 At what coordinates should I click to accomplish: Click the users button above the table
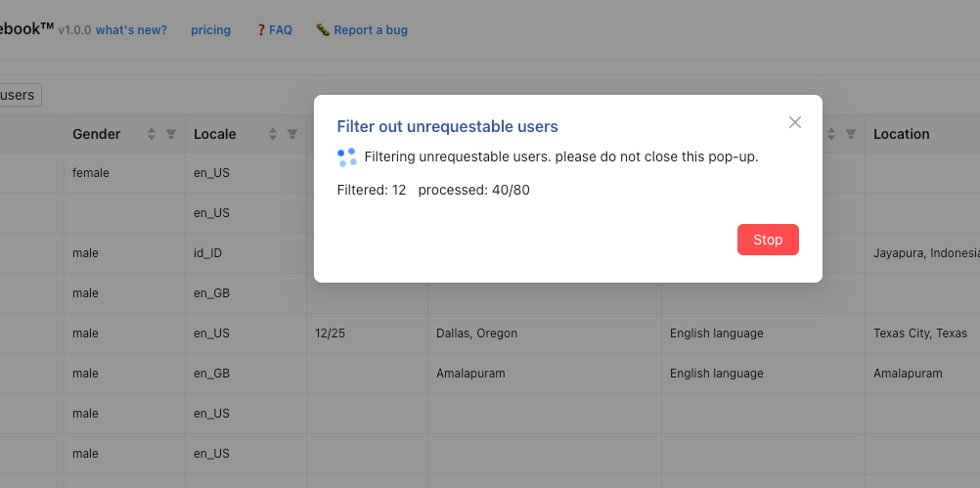[19, 95]
